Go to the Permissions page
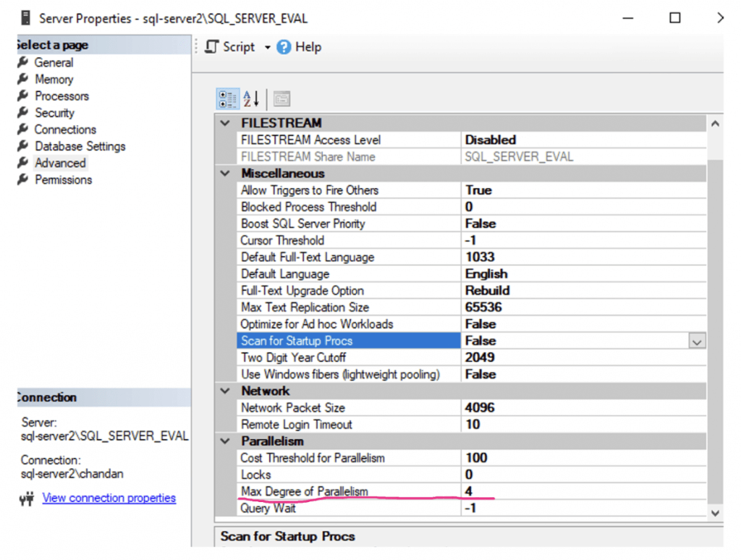The width and height of the screenshot is (741, 560). tap(64, 179)
